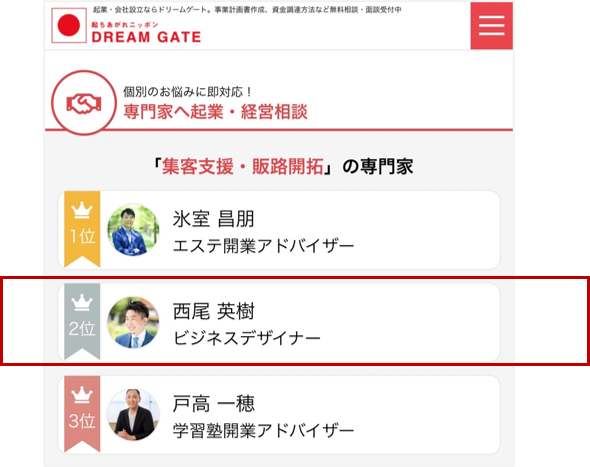Click 集客支援・販路開拓 category heading
590x467 pixels.
(243, 166)
